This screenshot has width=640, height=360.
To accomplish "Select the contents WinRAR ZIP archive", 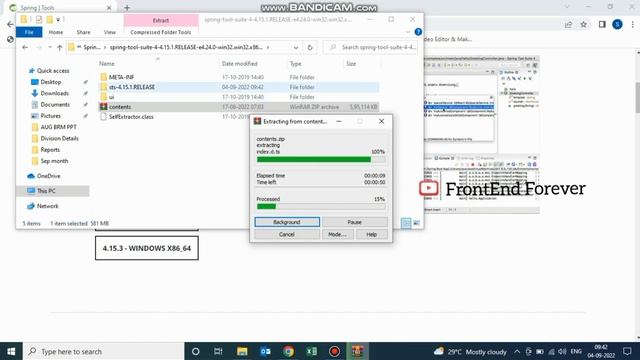I will (239, 107).
